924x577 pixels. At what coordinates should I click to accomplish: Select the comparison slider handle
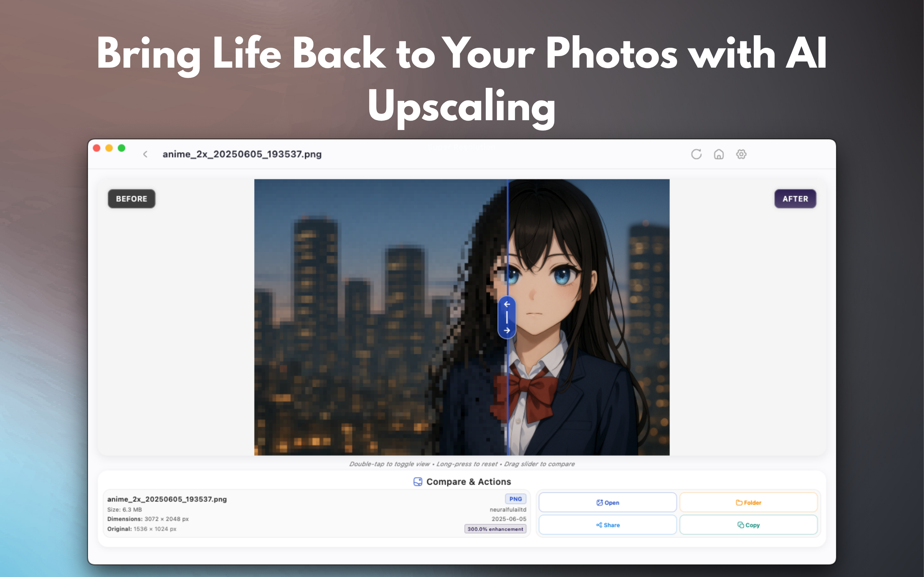tap(507, 317)
